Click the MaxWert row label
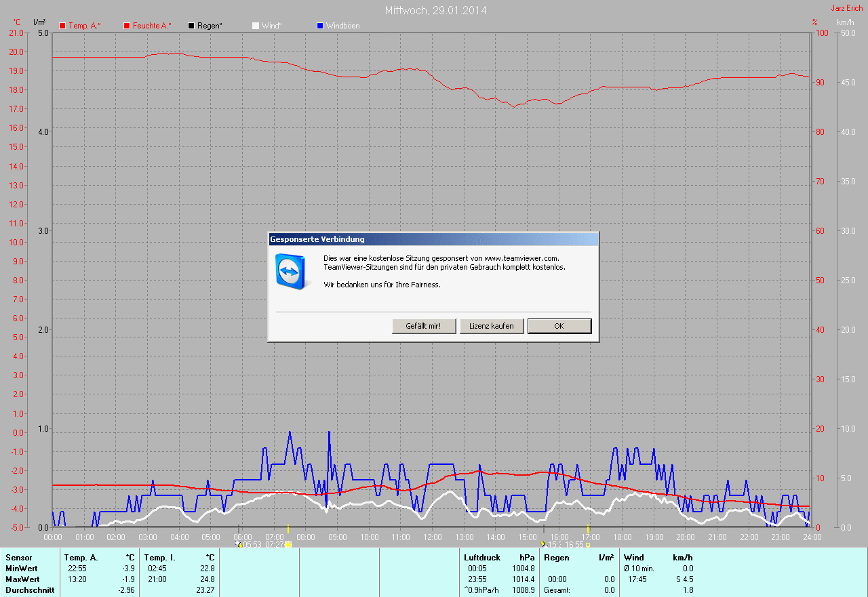Image resolution: width=868 pixels, height=597 pixels. coord(22,579)
